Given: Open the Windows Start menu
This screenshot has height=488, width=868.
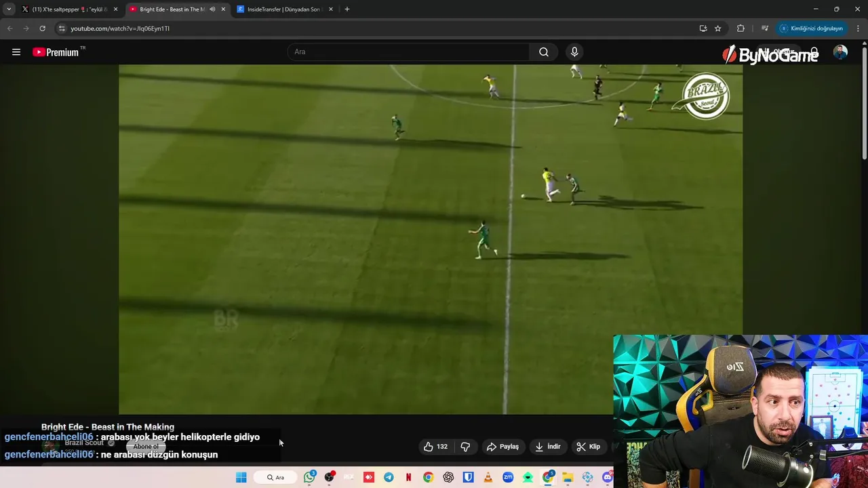Looking at the screenshot, I should pos(241,477).
